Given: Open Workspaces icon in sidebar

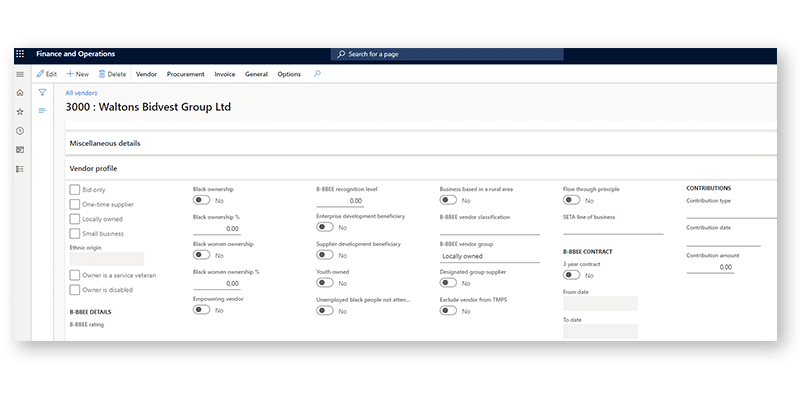Looking at the screenshot, I should click(x=20, y=150).
